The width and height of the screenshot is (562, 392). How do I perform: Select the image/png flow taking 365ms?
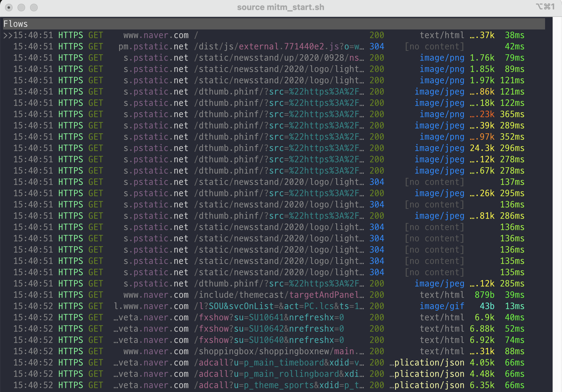[274, 114]
